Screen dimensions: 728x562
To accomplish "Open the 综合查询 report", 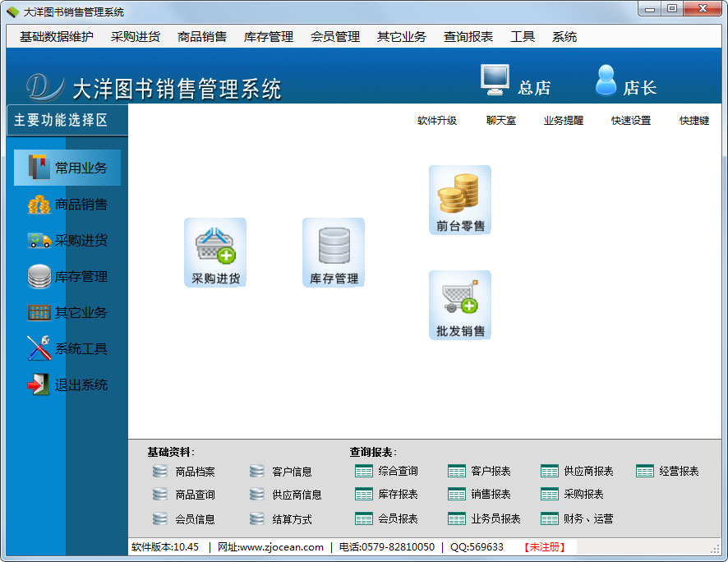I will tap(386, 471).
